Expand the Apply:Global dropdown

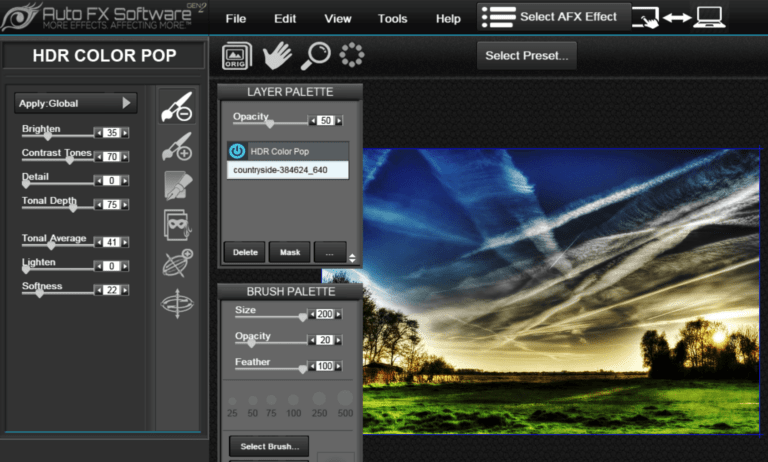76,103
